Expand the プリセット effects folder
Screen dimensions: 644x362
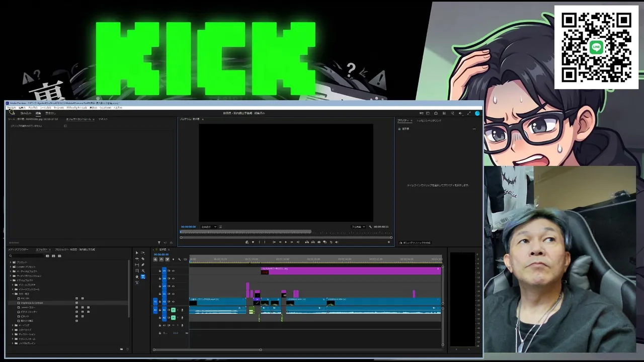pos(11,262)
